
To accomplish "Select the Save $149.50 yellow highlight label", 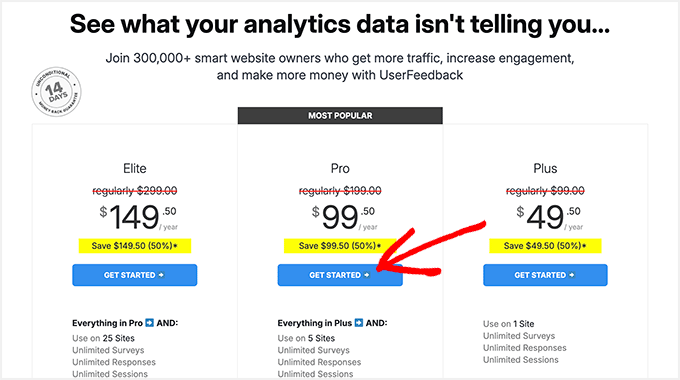I will point(134,246).
